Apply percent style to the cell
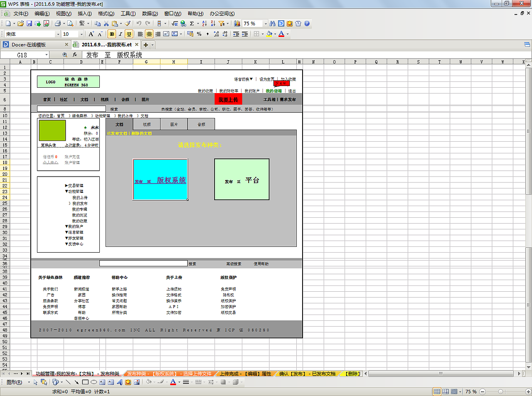 pyautogui.click(x=199, y=34)
